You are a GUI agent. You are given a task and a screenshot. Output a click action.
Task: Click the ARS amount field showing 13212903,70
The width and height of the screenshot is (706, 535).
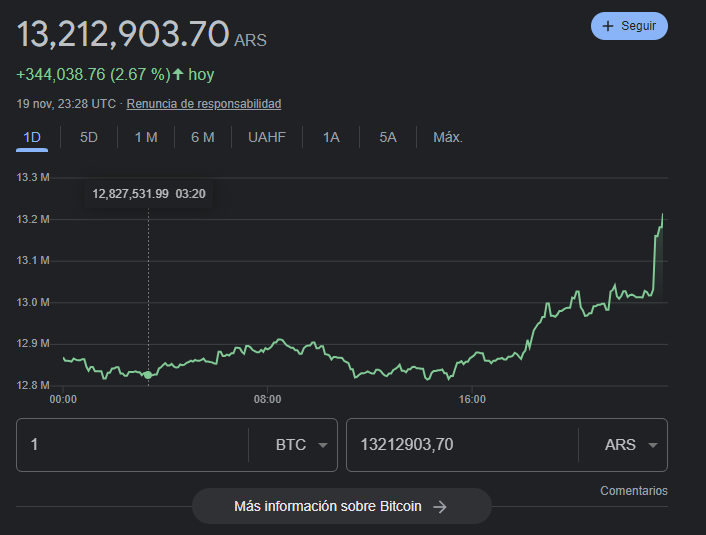(460, 445)
